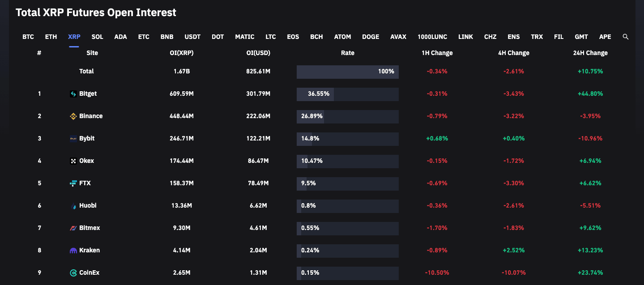
Task: Click the Kraken logo icon
Action: pyautogui.click(x=73, y=250)
